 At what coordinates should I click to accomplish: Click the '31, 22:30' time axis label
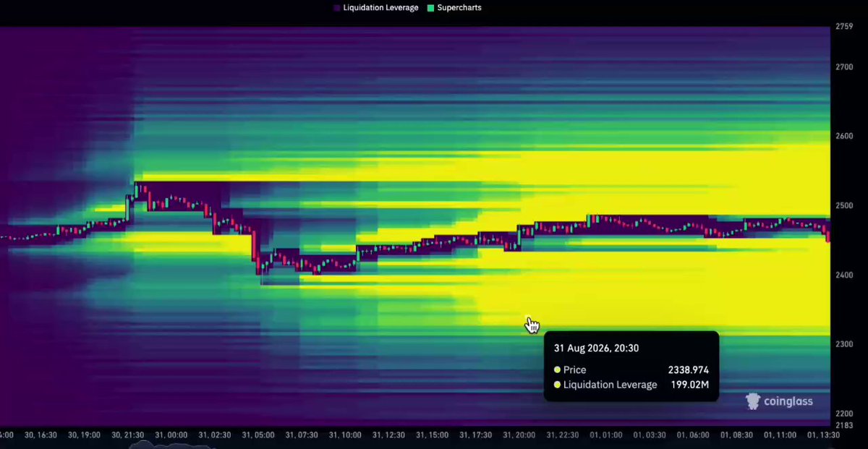562,435
